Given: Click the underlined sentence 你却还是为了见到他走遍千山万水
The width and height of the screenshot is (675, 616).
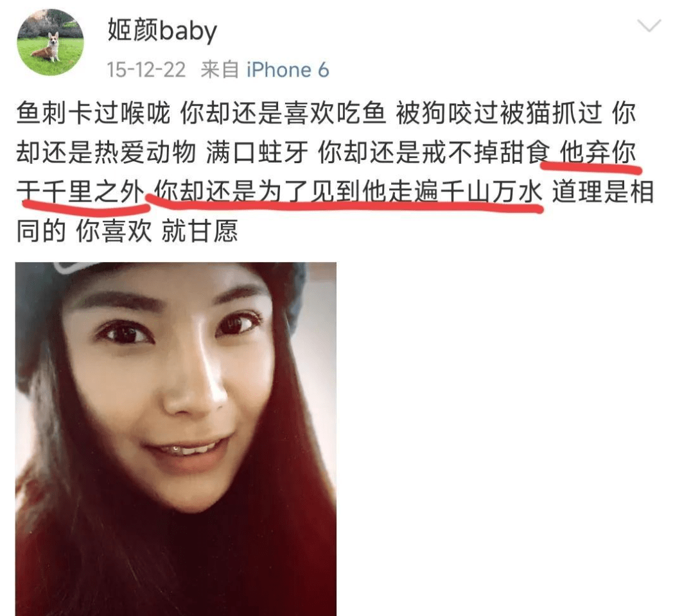Looking at the screenshot, I should click(348, 191).
